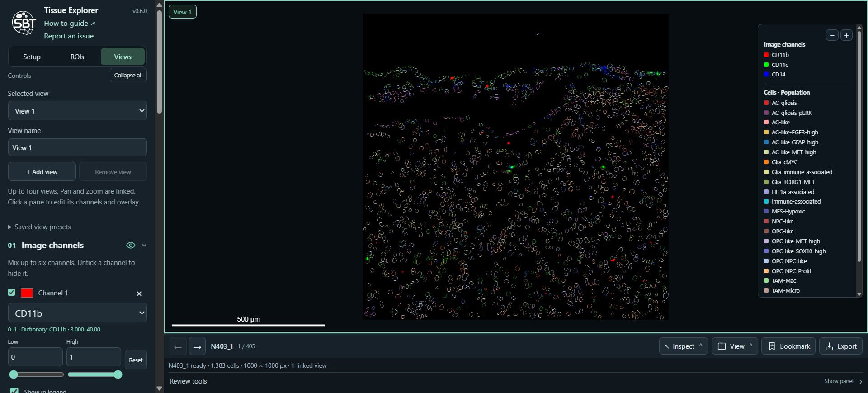Image resolution: width=868 pixels, height=393 pixels.
Task: Click the AC-gliosis legend entry
Action: coord(780,103)
